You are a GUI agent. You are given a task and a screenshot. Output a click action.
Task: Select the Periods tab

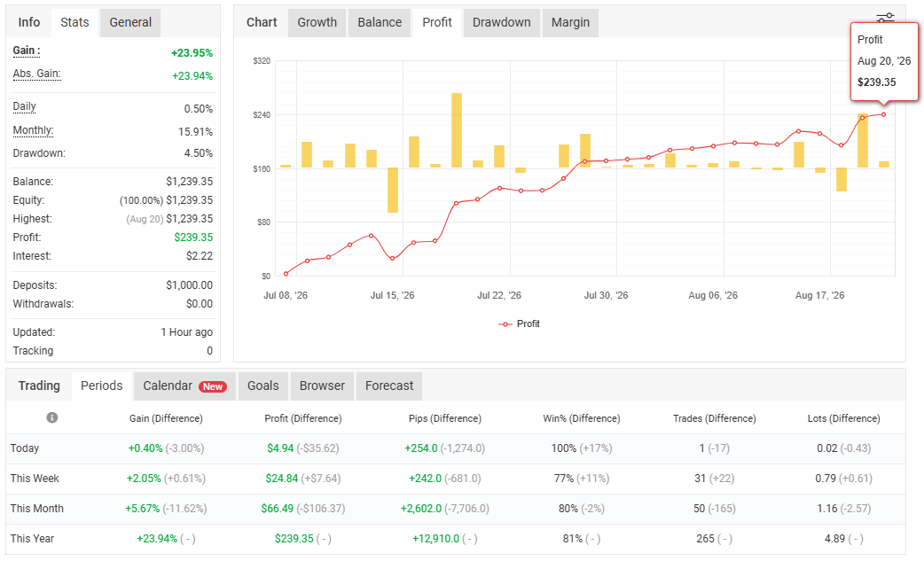click(x=101, y=386)
